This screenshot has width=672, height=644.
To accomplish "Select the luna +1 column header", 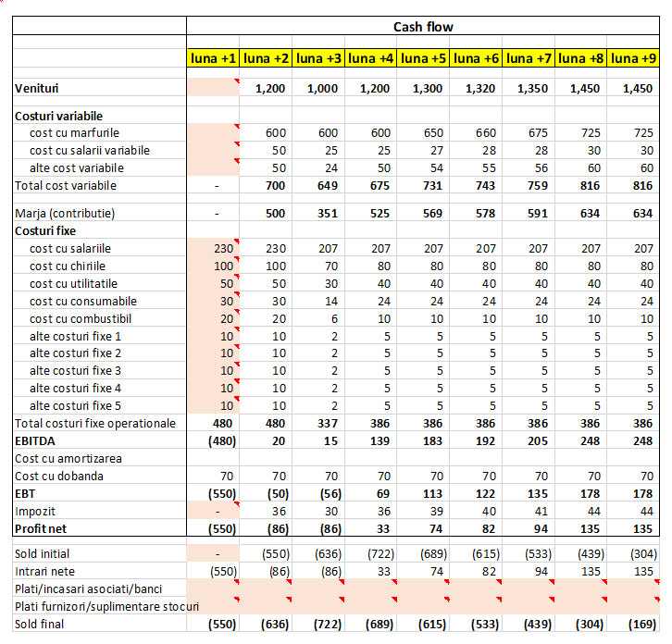I will click(x=213, y=58).
